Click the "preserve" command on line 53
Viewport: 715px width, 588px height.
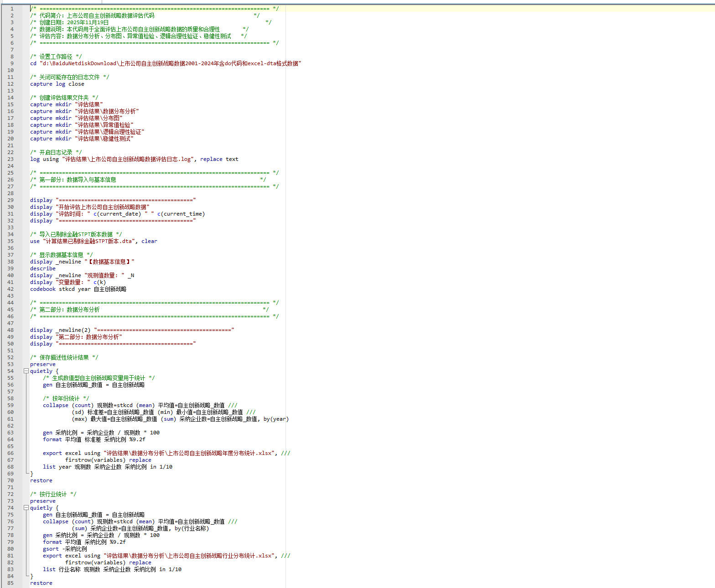click(43, 364)
